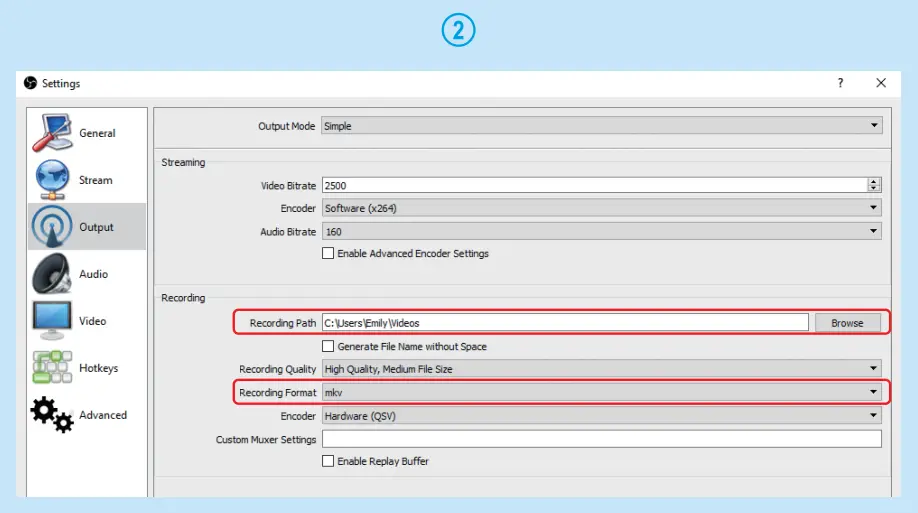Click the Recording Path text field

pos(564,323)
